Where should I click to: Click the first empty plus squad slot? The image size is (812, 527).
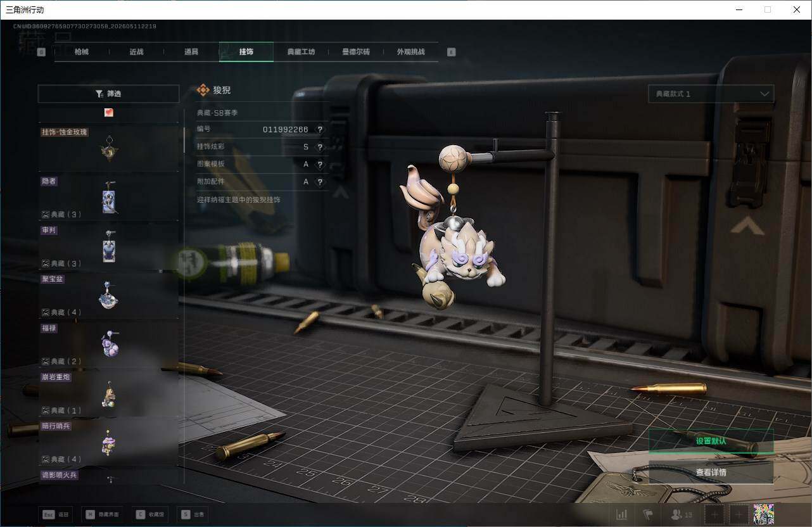714,515
